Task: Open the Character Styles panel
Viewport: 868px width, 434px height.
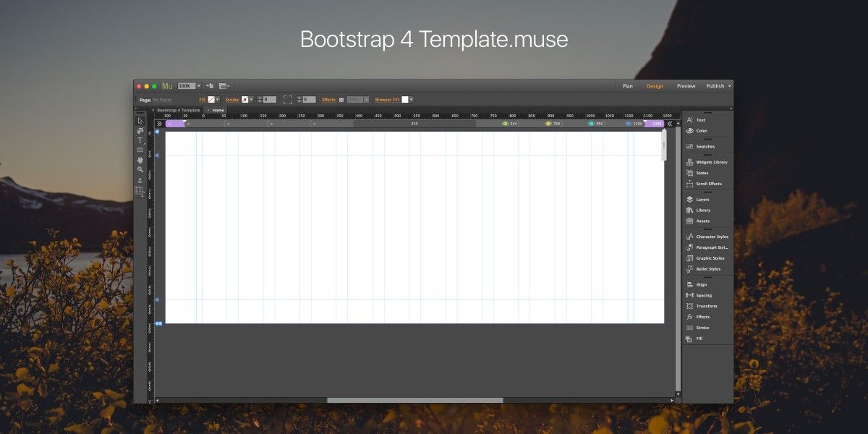Action: click(x=707, y=237)
